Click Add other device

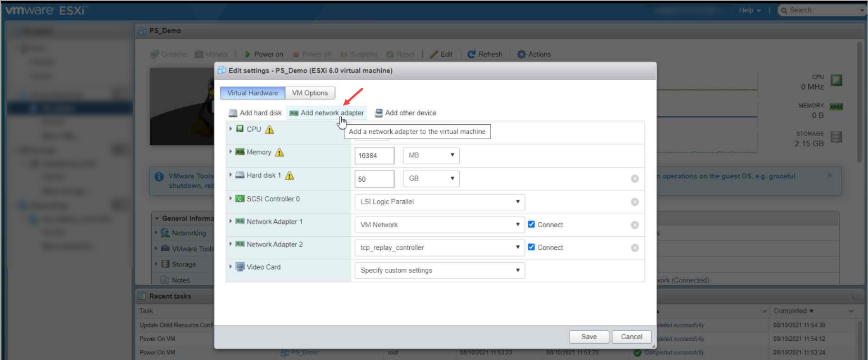coord(405,112)
